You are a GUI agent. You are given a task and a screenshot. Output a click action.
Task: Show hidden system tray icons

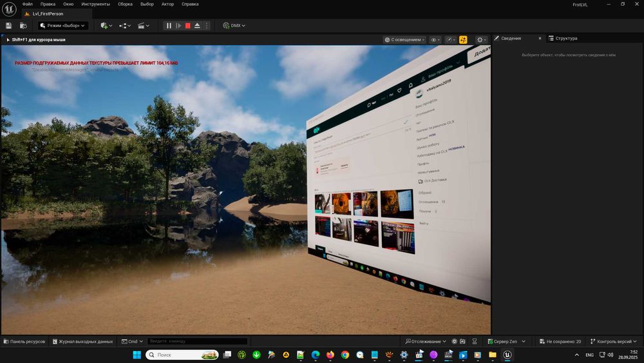576,355
